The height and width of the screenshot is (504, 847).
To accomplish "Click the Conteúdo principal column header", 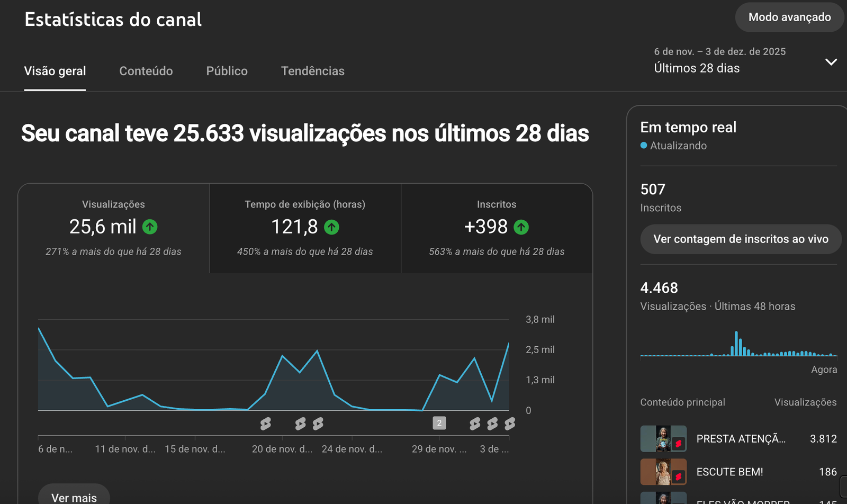I will tap(683, 402).
